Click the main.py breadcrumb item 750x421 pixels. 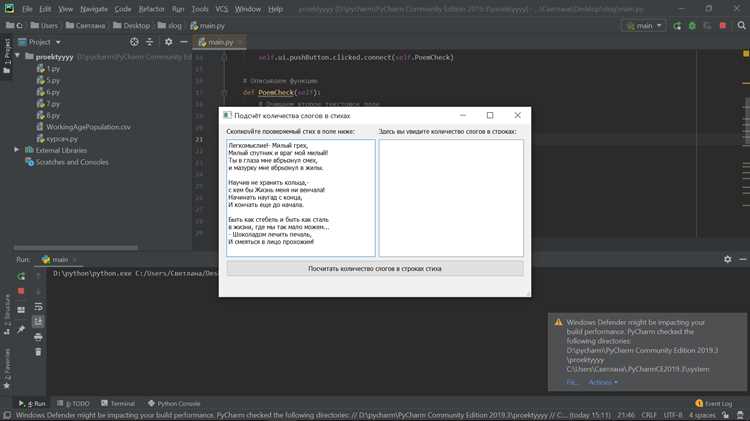point(207,26)
